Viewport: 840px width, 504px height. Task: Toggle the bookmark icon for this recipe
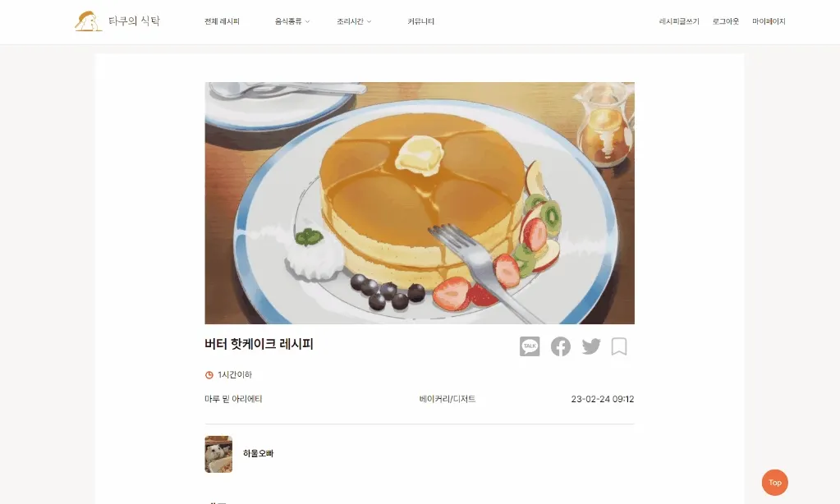[x=619, y=346]
